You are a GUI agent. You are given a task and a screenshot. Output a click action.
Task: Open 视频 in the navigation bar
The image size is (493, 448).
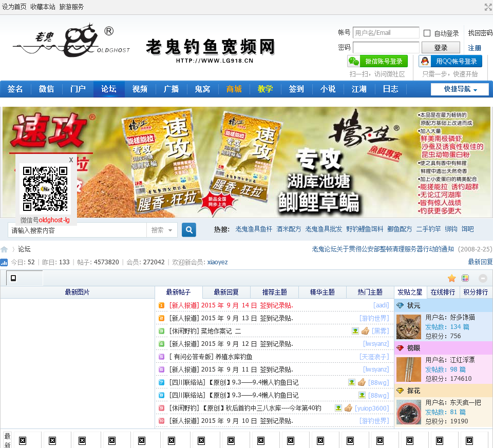[140, 89]
